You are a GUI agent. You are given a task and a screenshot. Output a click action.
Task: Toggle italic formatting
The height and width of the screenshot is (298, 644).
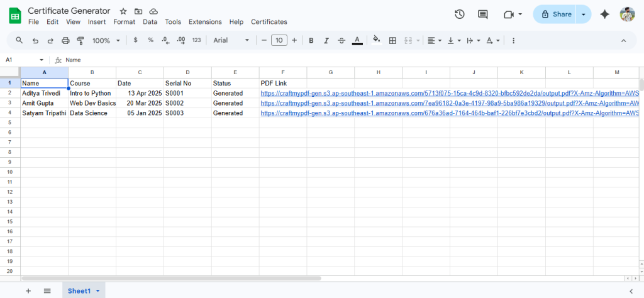(326, 40)
